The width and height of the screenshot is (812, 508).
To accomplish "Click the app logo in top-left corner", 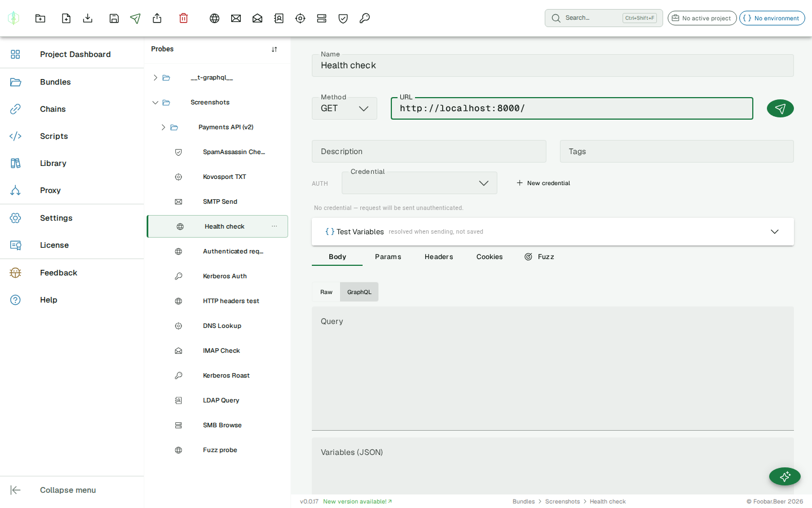I will pyautogui.click(x=14, y=18).
